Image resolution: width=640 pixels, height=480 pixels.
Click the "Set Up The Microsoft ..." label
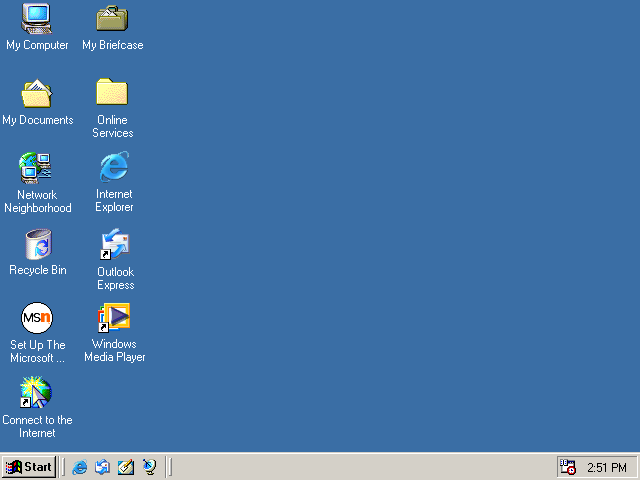click(x=38, y=351)
